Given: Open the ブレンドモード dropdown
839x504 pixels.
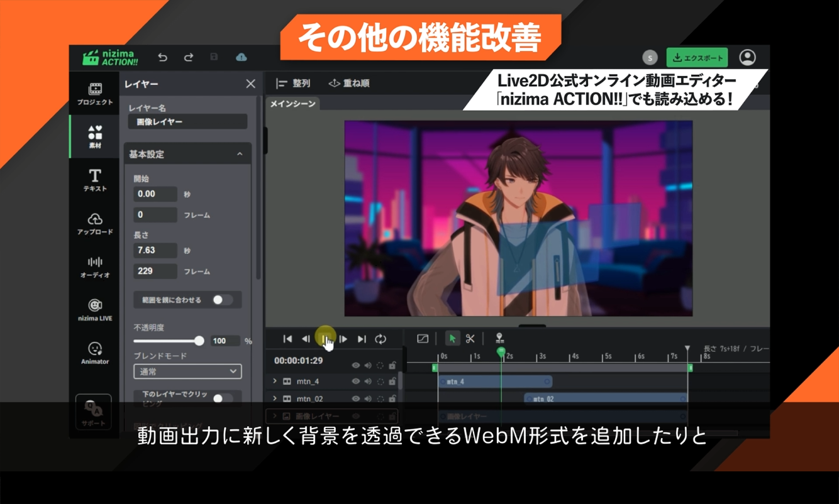Looking at the screenshot, I should 187,371.
